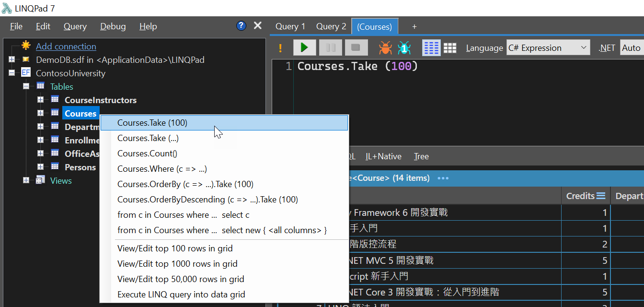The image size is (644, 307).
Task: Open the Edit menu
Action: click(43, 26)
